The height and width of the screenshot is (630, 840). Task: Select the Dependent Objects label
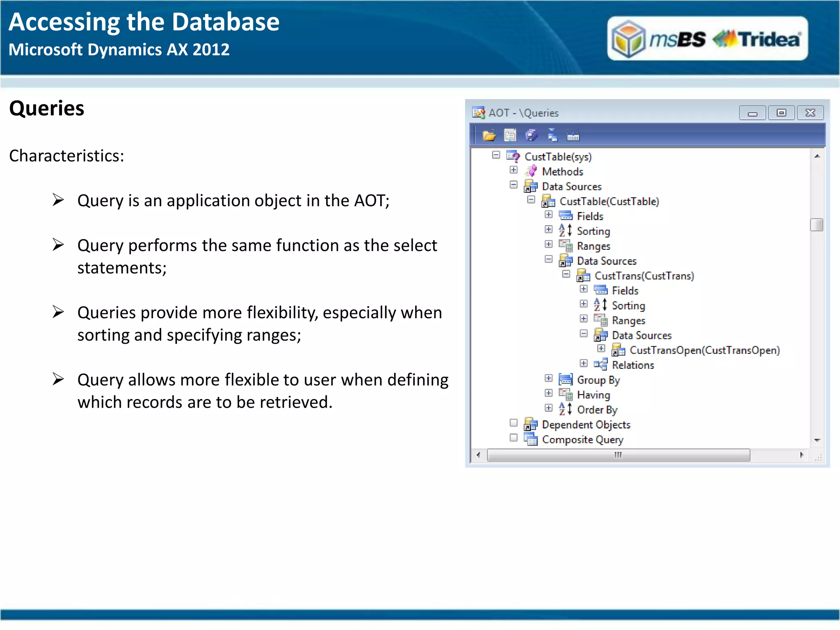(x=586, y=425)
